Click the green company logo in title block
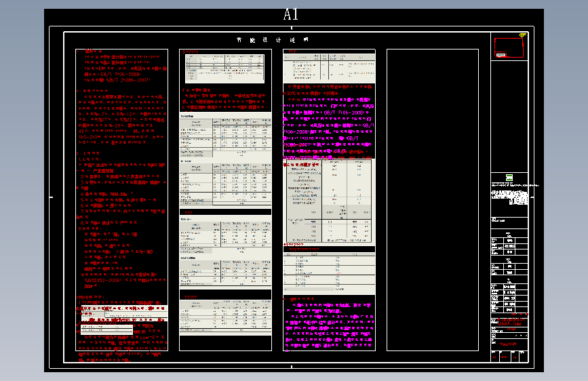588x381 pixels. tap(509, 178)
